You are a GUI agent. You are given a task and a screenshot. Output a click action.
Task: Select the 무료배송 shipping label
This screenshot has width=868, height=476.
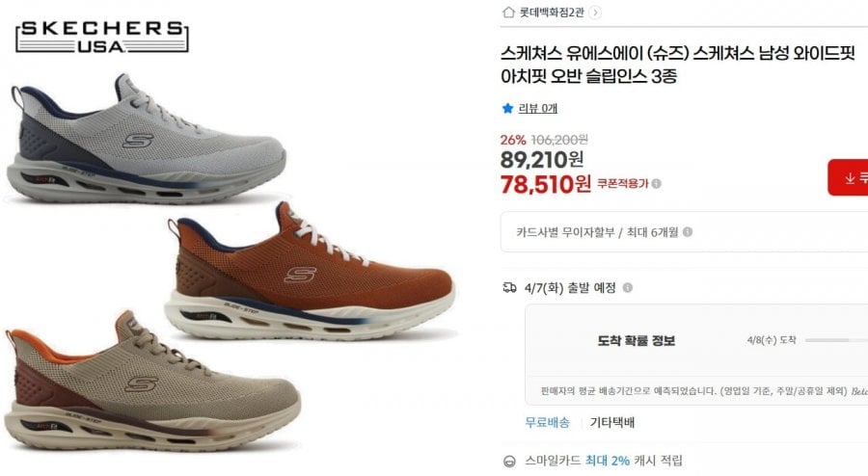[547, 422]
